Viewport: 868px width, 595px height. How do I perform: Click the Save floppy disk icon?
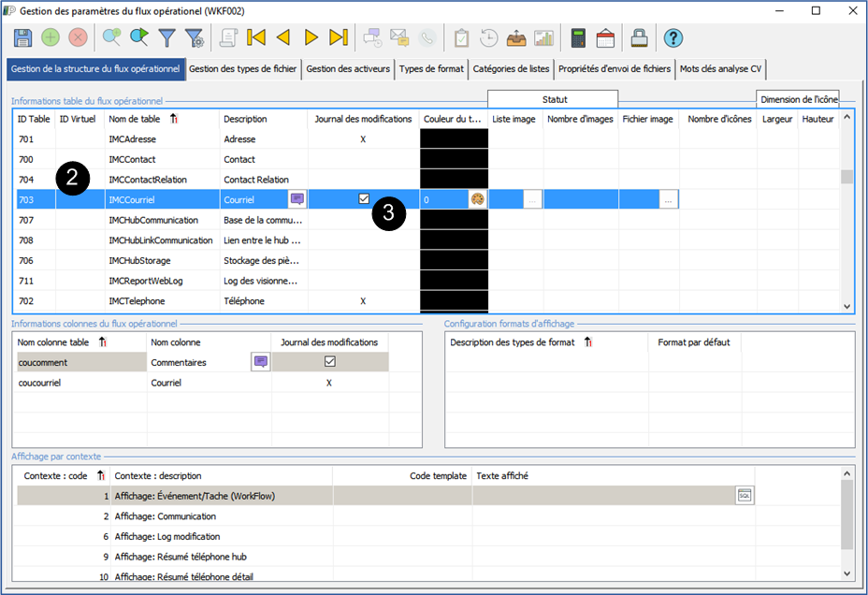(23, 38)
